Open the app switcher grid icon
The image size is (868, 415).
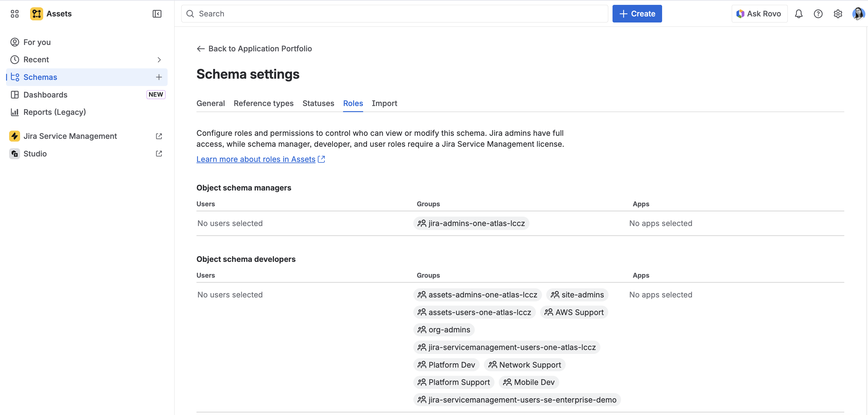pyautogui.click(x=15, y=14)
